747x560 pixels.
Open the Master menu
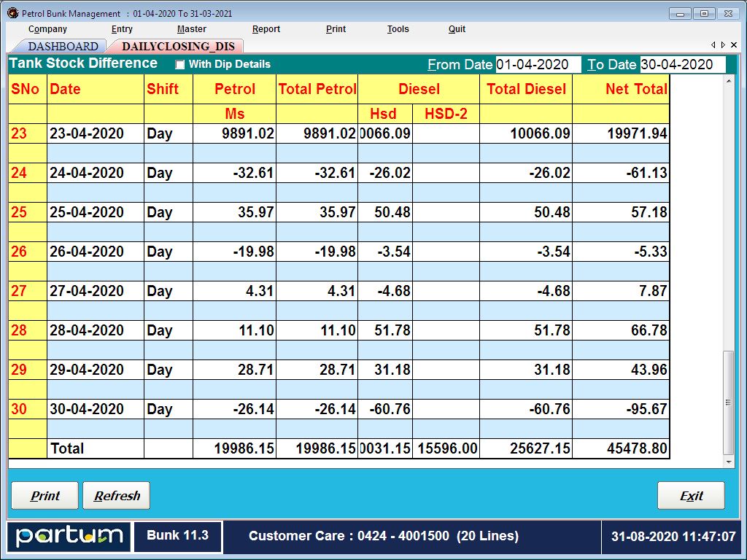coord(191,29)
